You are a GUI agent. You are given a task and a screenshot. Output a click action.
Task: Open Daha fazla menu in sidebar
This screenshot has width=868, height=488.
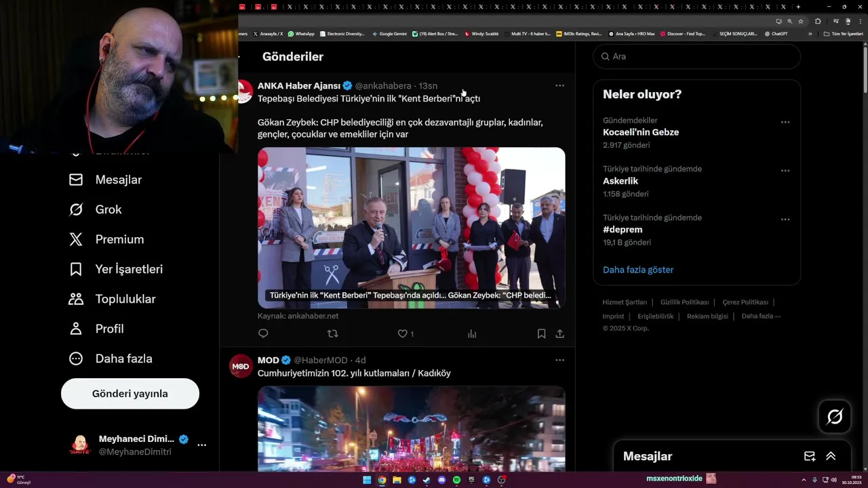(x=111, y=359)
